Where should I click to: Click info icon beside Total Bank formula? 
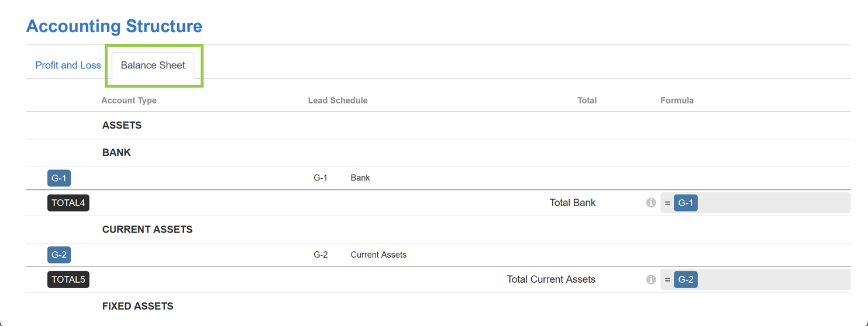tap(651, 203)
